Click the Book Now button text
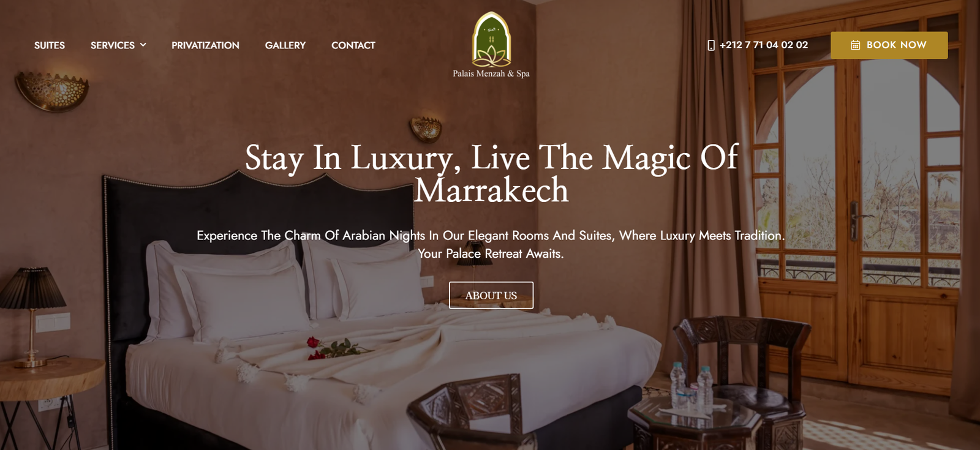The height and width of the screenshot is (450, 980). pyautogui.click(x=897, y=45)
